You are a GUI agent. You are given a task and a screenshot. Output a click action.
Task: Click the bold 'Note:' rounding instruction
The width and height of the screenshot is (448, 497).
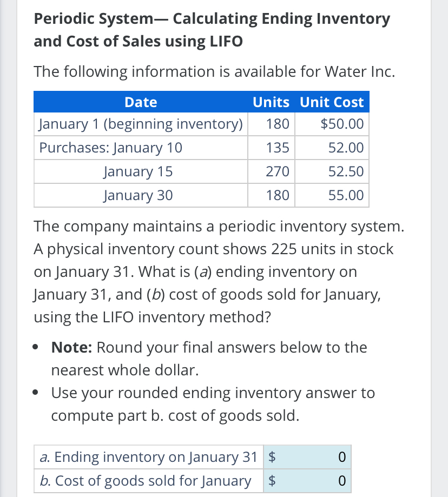[x=74, y=347]
